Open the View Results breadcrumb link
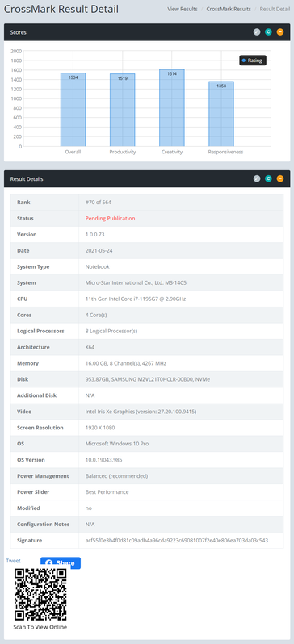 pyautogui.click(x=183, y=9)
